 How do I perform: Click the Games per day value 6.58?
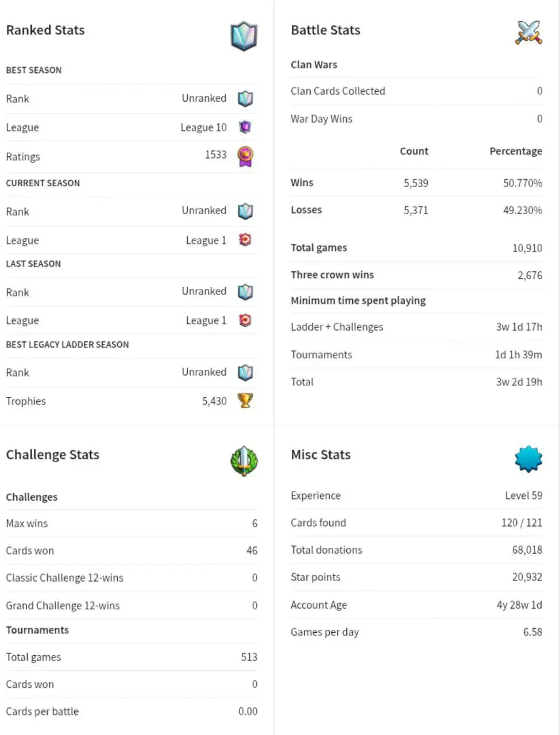tap(534, 632)
